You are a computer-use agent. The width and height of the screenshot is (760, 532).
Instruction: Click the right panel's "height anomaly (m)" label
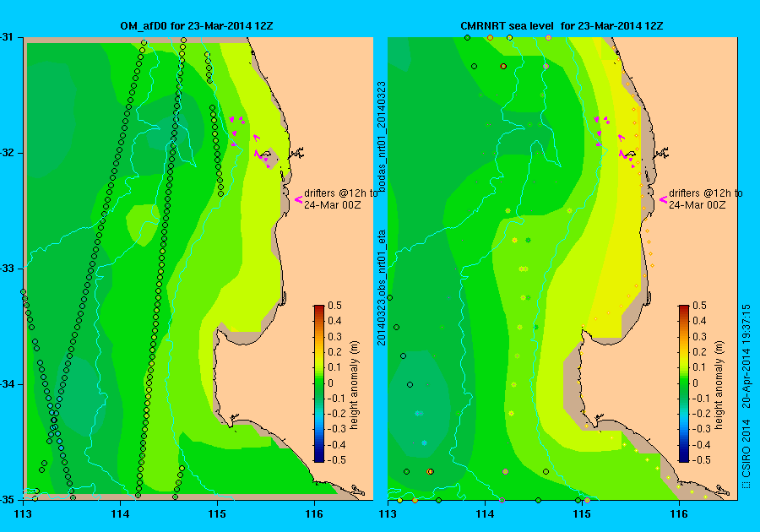pyautogui.click(x=719, y=385)
